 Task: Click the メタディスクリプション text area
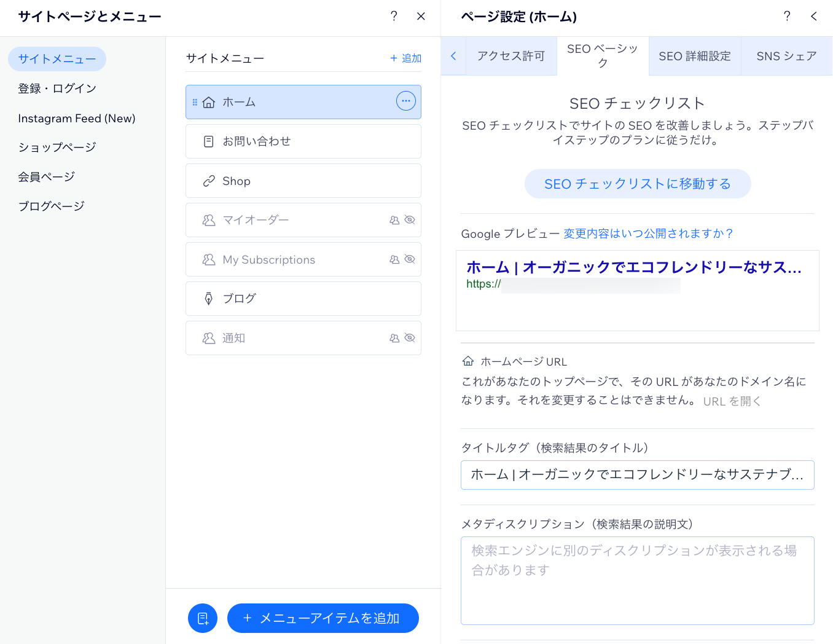(x=637, y=581)
